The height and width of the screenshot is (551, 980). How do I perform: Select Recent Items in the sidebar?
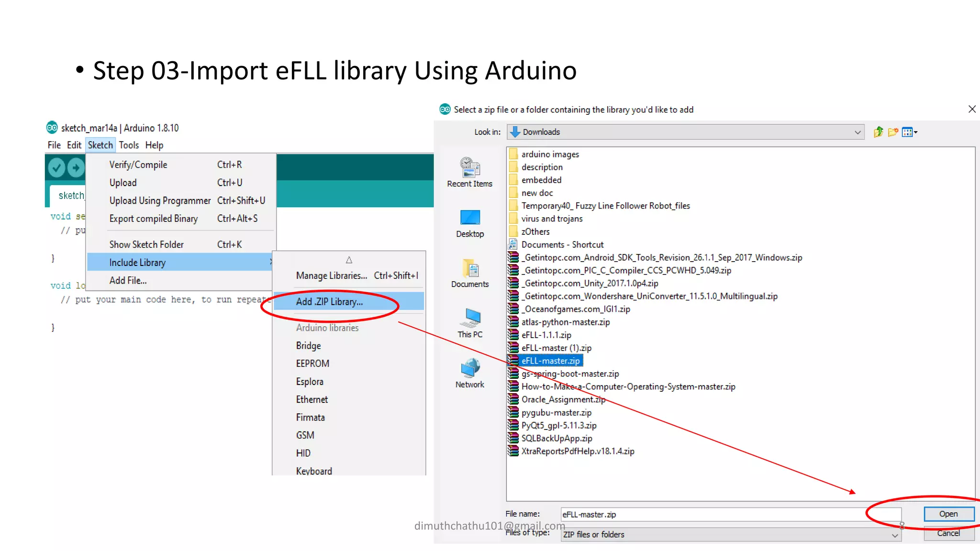click(x=469, y=172)
